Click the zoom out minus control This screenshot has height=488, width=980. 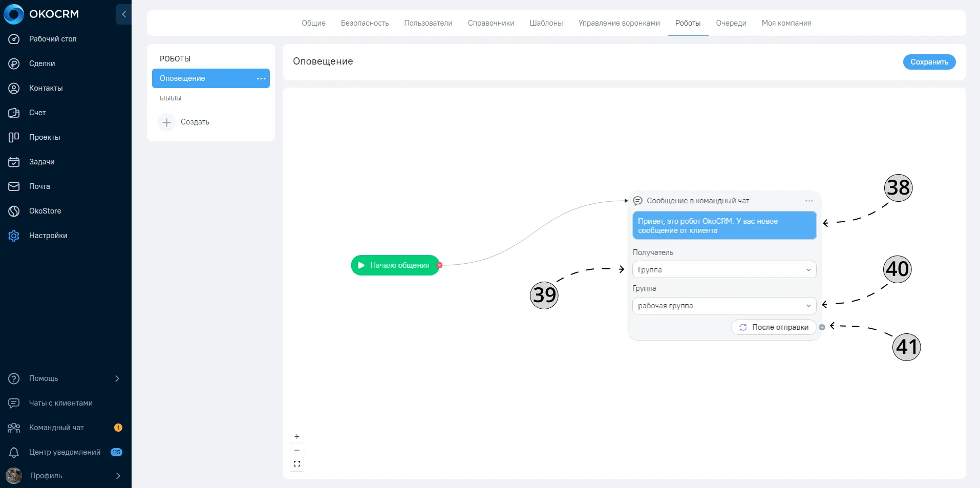click(297, 450)
